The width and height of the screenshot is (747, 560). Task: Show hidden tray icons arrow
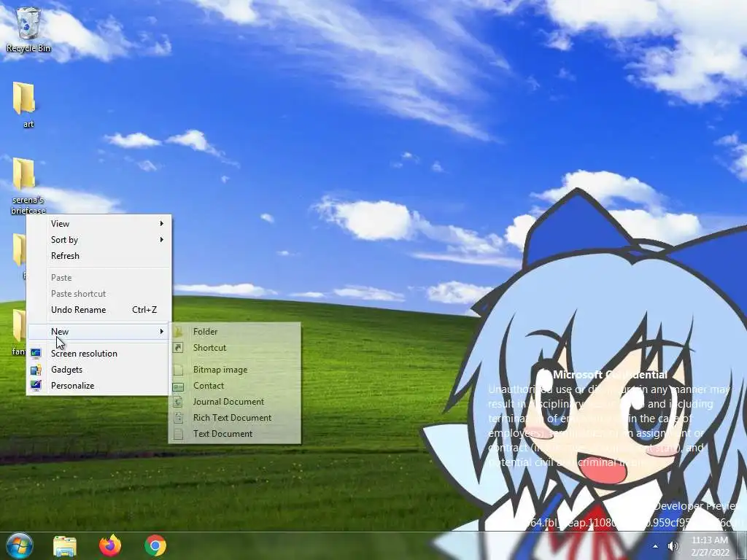[656, 546]
